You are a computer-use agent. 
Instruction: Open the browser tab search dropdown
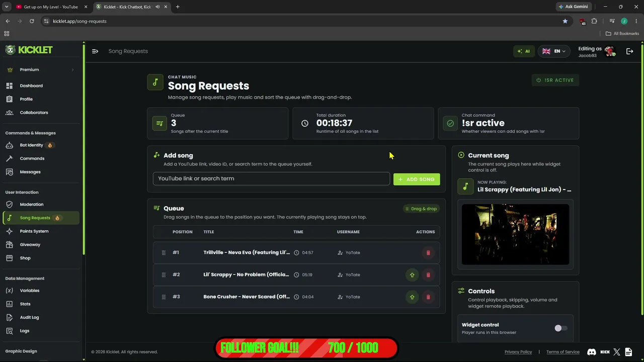coord(7,7)
